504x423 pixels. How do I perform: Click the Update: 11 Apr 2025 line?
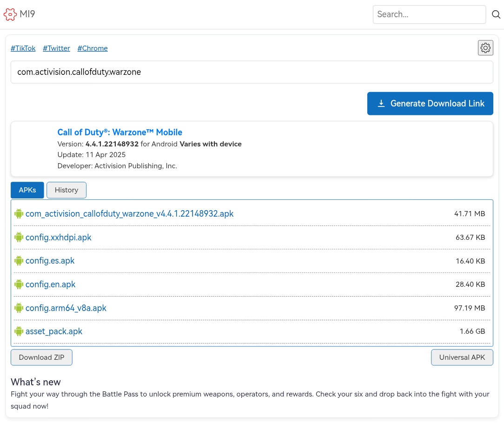[92, 155]
